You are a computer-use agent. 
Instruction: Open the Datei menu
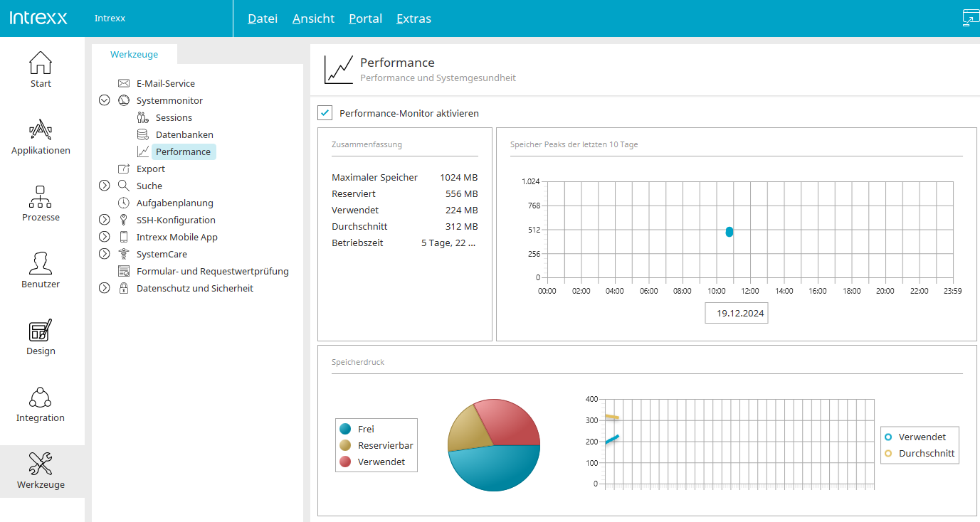[262, 18]
